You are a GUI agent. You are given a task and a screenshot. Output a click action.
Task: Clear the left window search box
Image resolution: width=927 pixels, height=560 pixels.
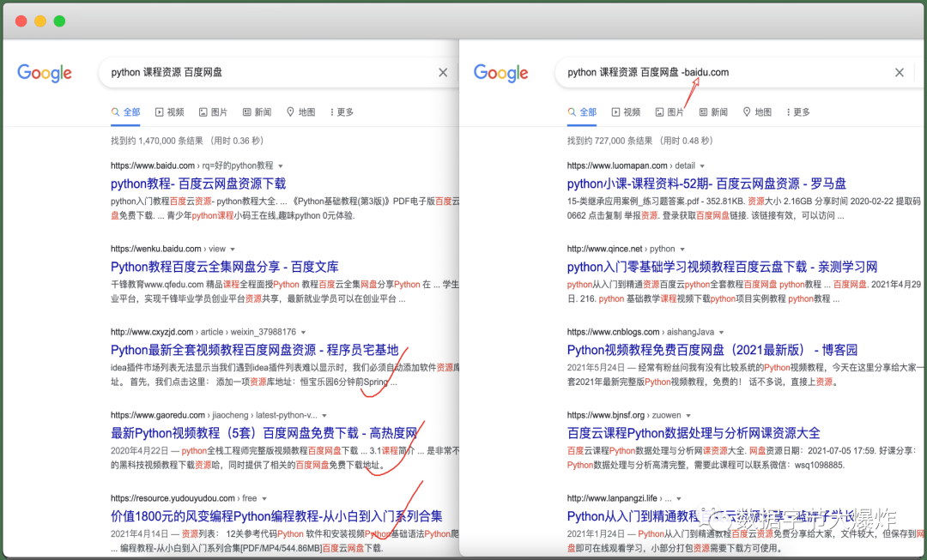point(443,73)
